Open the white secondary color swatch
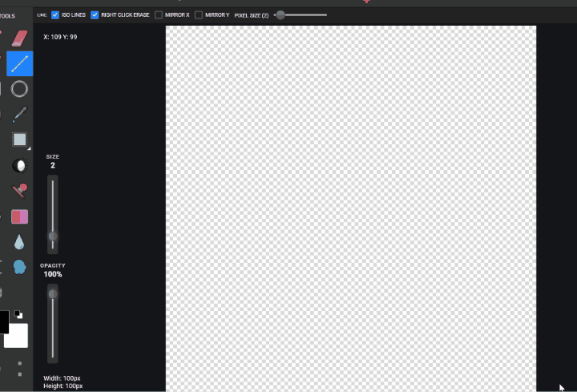This screenshot has width=577, height=392. 16,336
